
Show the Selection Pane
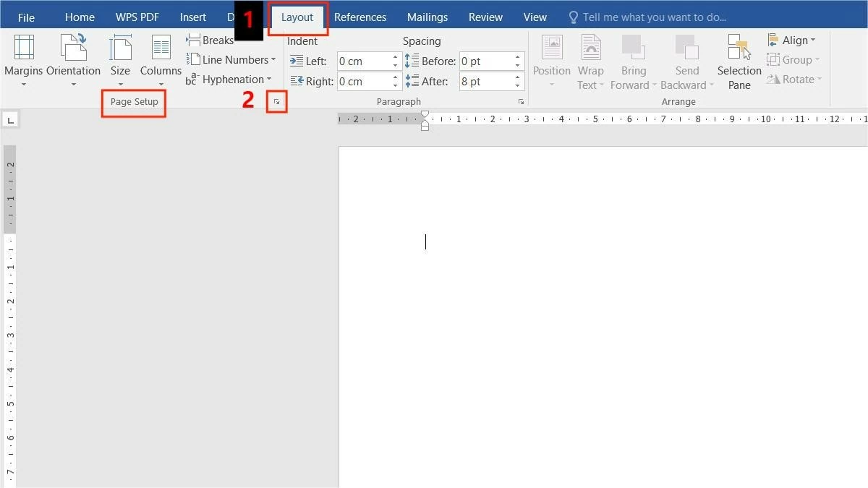(x=738, y=60)
